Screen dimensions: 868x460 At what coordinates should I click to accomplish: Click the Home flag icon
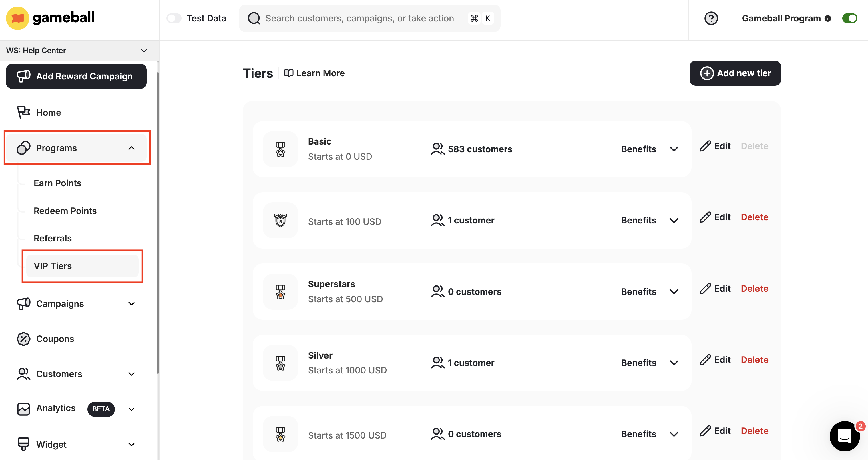point(23,113)
